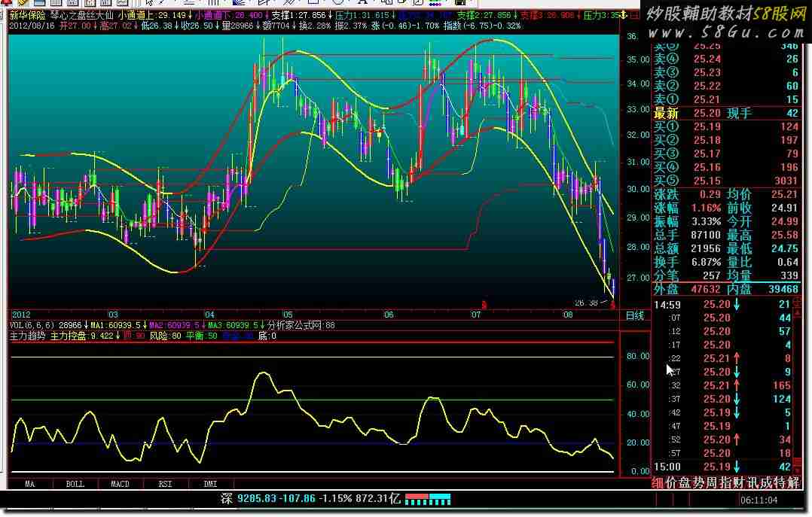Select the 卖③ ask row at 25.23
812x517 pixels.
click(726, 72)
